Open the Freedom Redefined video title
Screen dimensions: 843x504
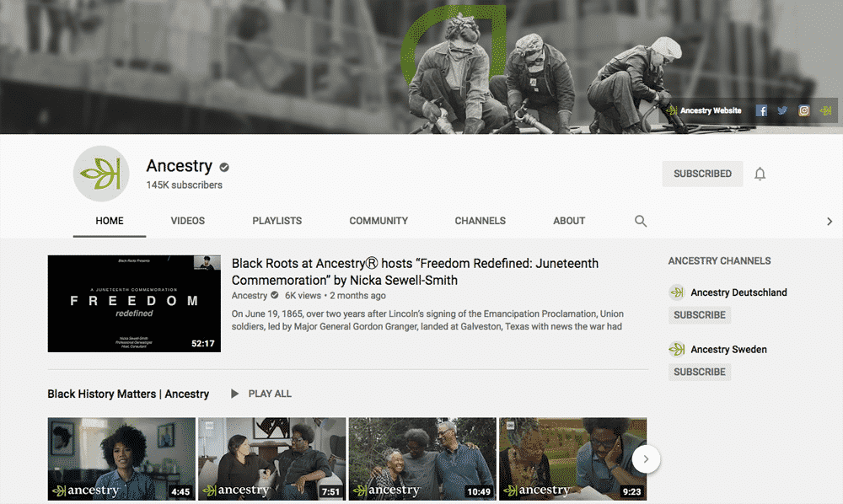click(x=415, y=271)
